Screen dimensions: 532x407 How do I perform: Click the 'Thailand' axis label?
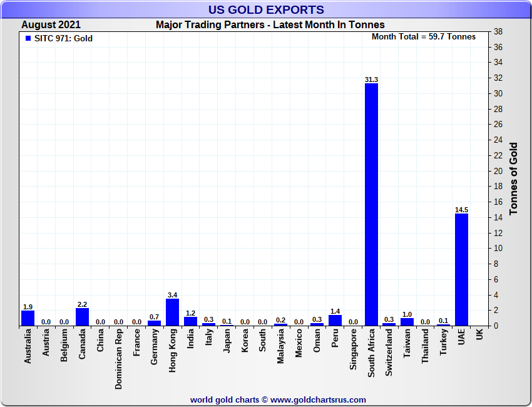click(425, 346)
